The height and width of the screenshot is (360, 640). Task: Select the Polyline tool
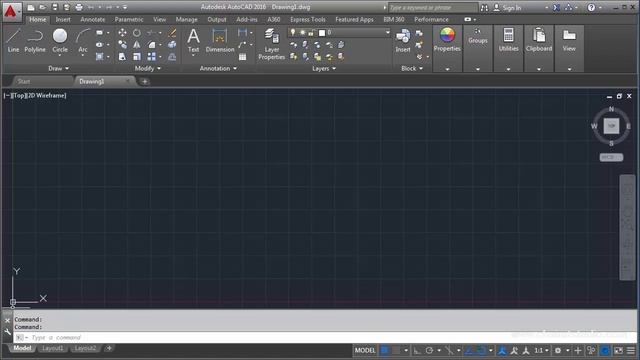pyautogui.click(x=35, y=41)
